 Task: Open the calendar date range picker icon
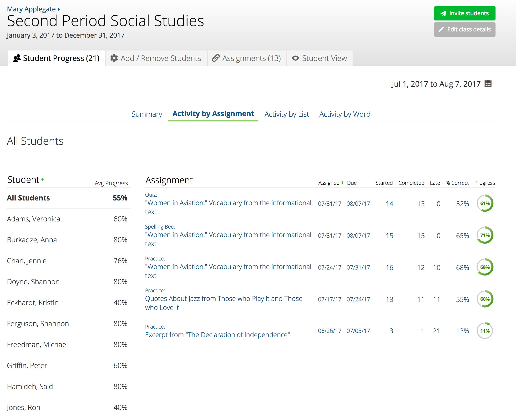coord(488,84)
